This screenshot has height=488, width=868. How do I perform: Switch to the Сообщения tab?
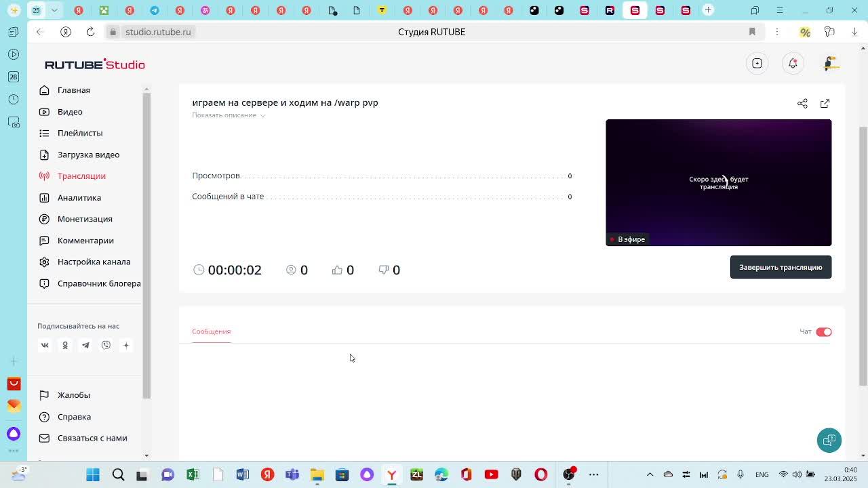tap(211, 331)
